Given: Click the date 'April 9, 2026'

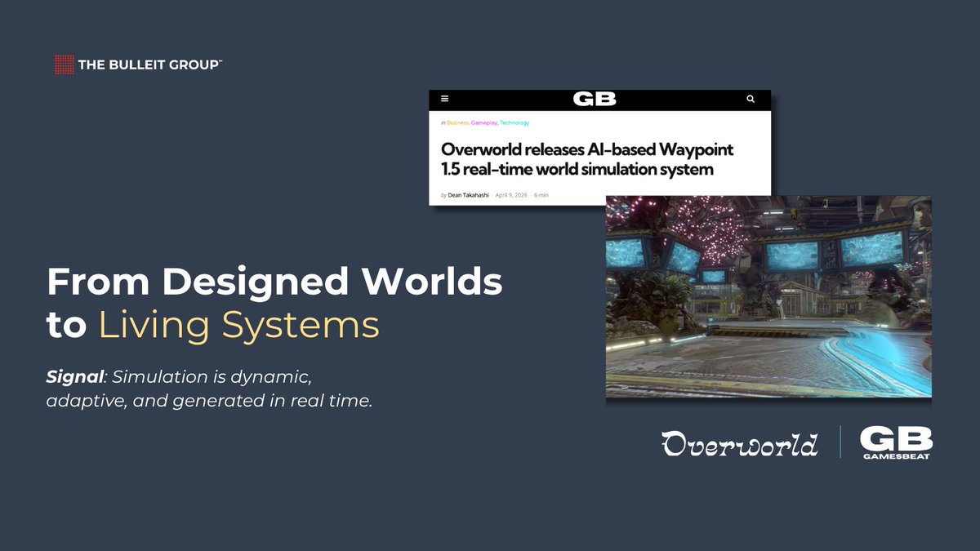Looking at the screenshot, I should coord(511,195).
